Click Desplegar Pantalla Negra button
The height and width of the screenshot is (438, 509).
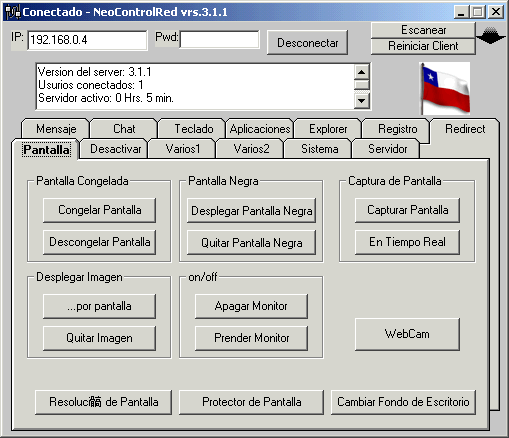click(251, 211)
